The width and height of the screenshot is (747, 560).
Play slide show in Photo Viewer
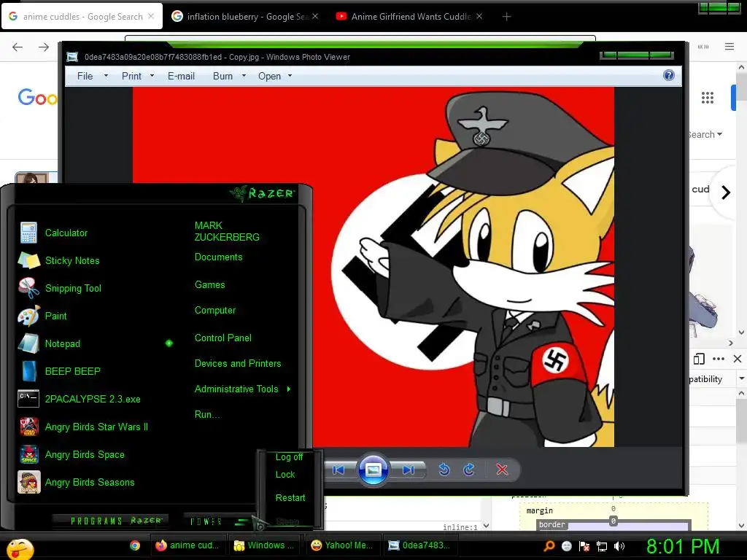click(373, 470)
